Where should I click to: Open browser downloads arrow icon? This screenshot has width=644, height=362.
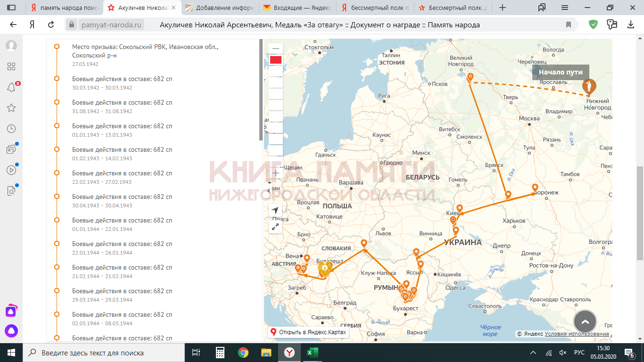(630, 25)
